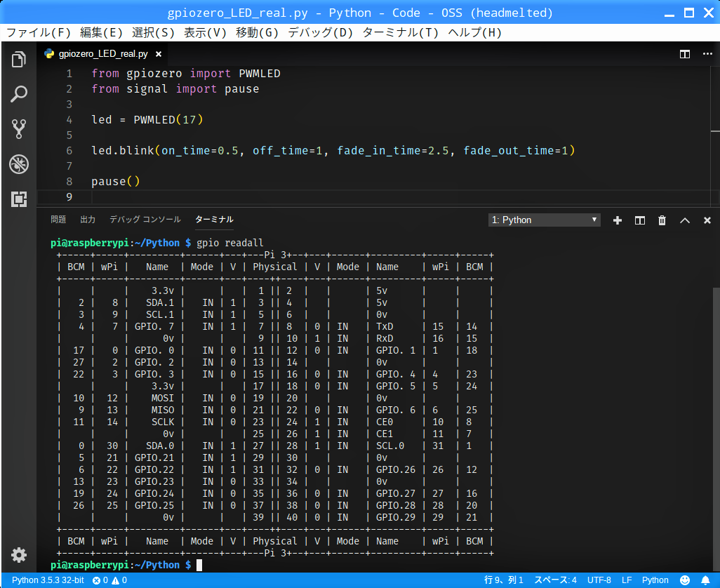Select the Python 3.5.3 32-bit interpreter
Screen dimensions: 720x588
[x=48, y=580]
